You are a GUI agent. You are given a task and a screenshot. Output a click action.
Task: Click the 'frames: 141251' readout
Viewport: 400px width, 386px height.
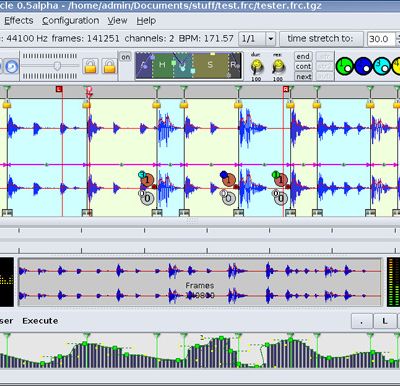coord(85,39)
